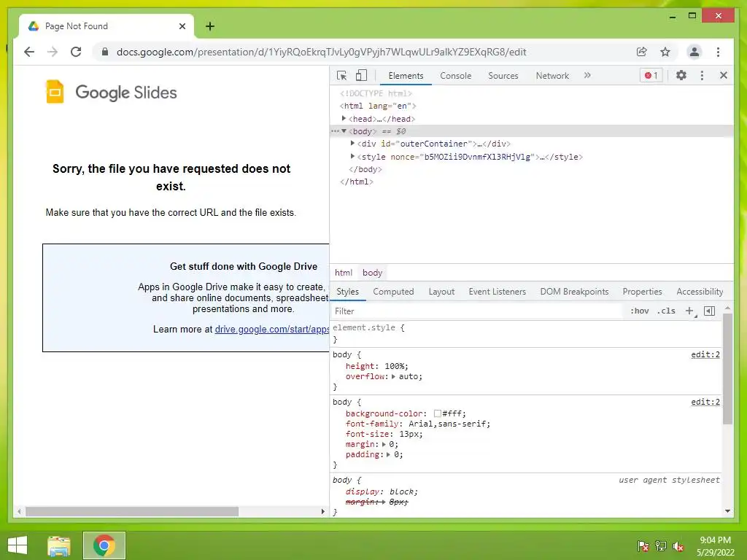Switch to the Sources tab
This screenshot has width=747, height=560.
[x=503, y=76]
